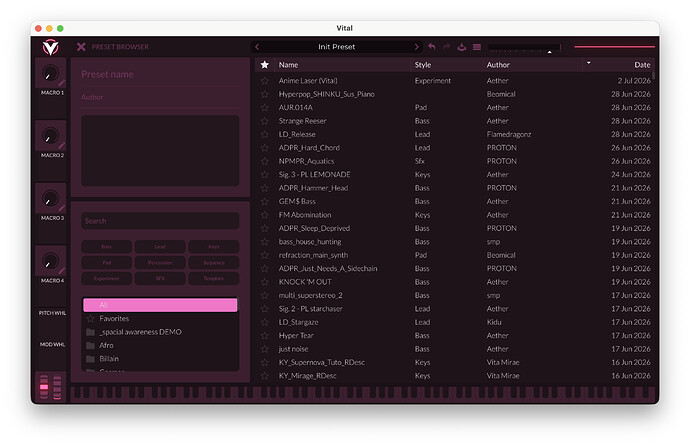Toggle the Sequence style filter
This screenshot has width=690, height=444.
(x=214, y=263)
